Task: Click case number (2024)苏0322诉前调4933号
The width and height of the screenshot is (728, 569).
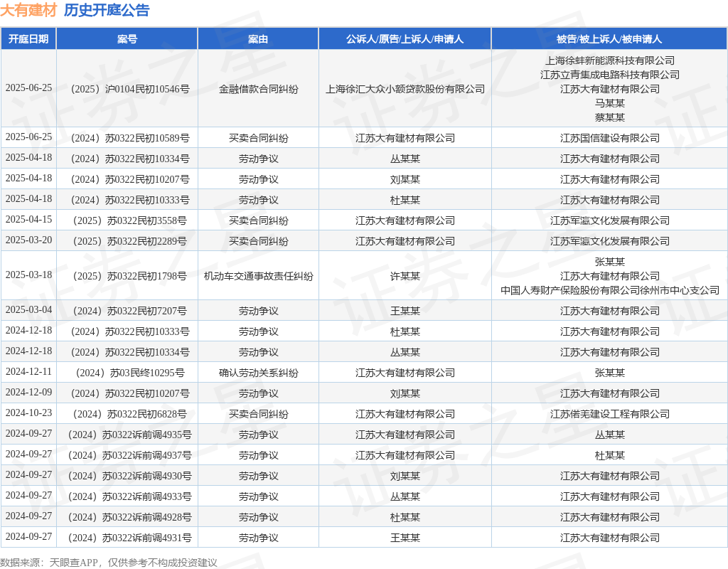Action: point(129,496)
